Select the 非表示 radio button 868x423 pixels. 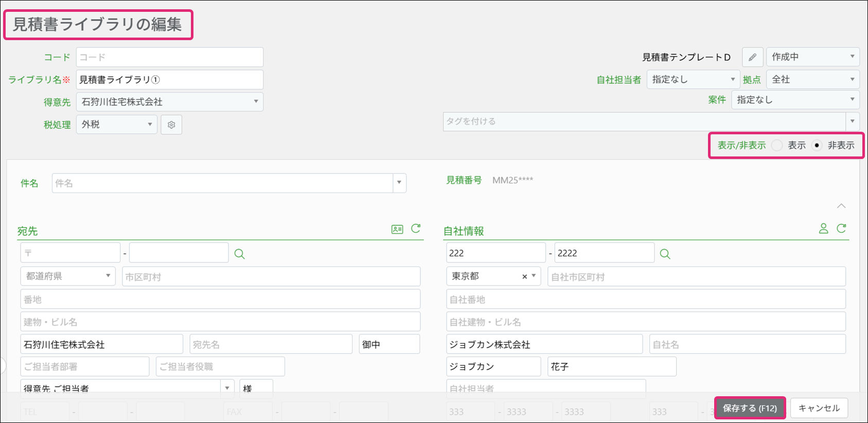pos(817,146)
